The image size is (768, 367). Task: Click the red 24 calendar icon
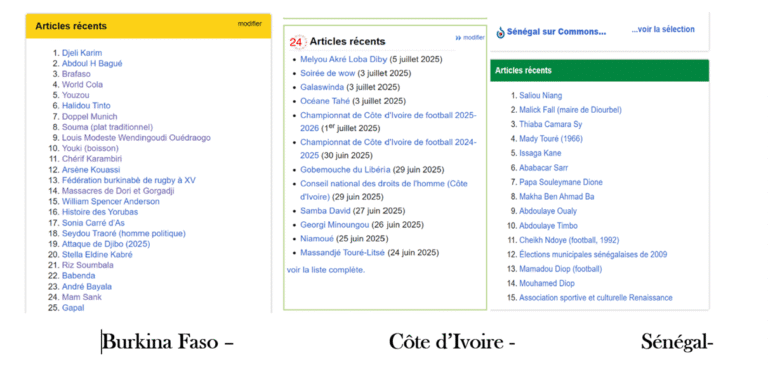[296, 42]
